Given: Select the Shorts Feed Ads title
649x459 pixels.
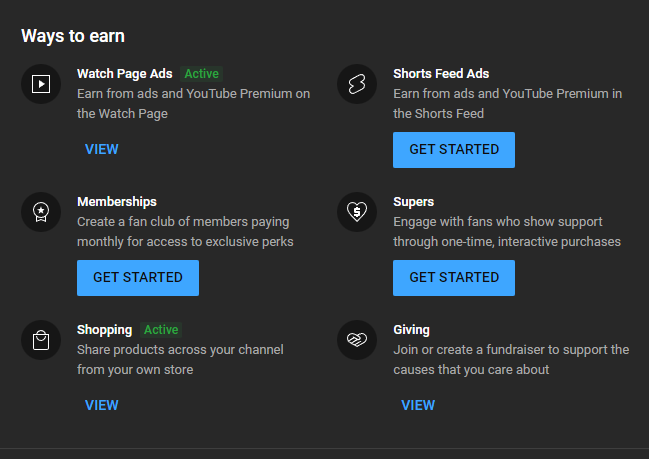Looking at the screenshot, I should click(x=441, y=74).
